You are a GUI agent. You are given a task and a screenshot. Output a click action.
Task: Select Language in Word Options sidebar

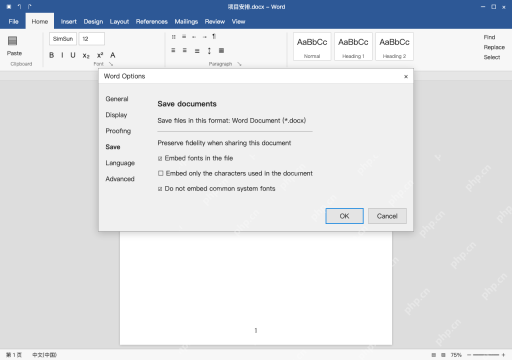pyautogui.click(x=120, y=163)
